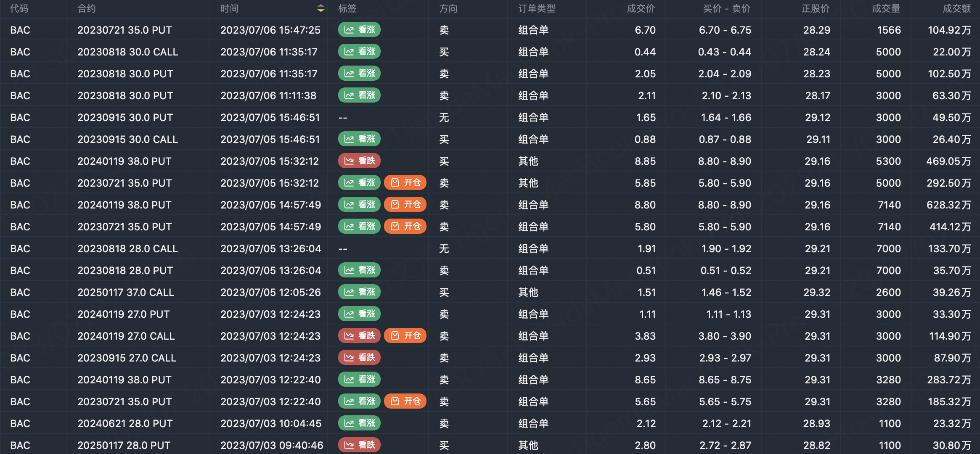Image resolution: width=980 pixels, height=454 pixels.
Task: Click the red 看跌 tag on 20240119 38.0 PUT 15:32:12 row
Action: 359,161
